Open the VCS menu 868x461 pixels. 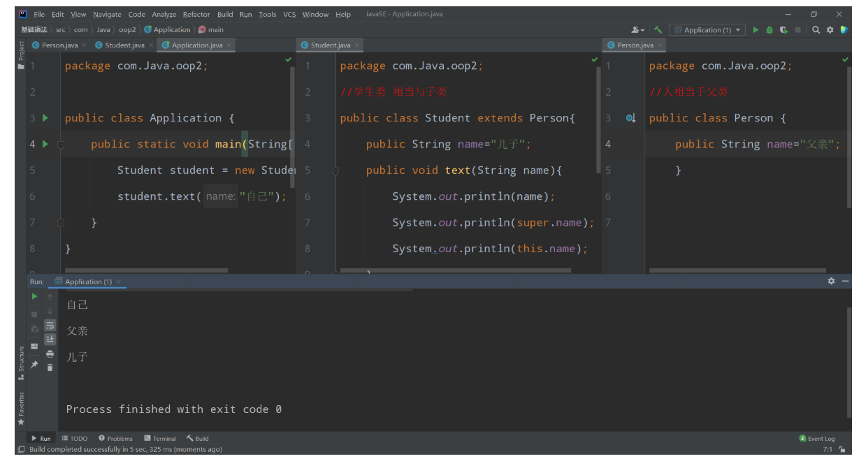coord(289,14)
